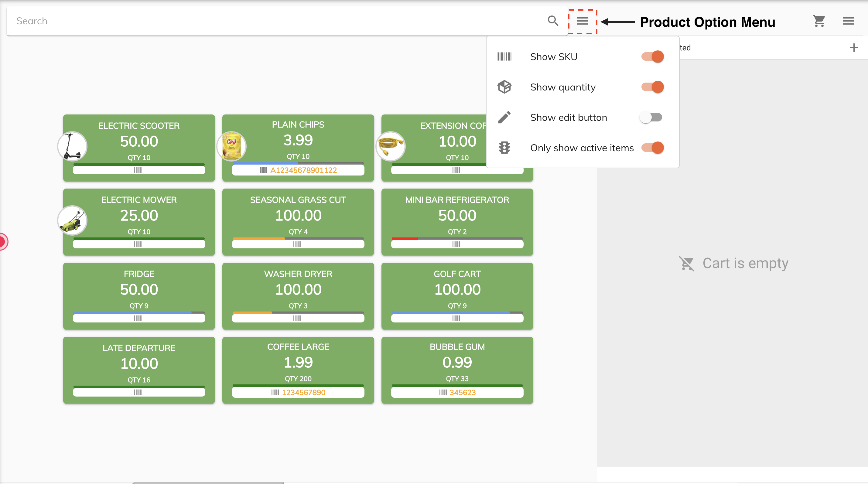Toggle Show quantity switch off
Image resolution: width=868 pixels, height=484 pixels.
(651, 87)
